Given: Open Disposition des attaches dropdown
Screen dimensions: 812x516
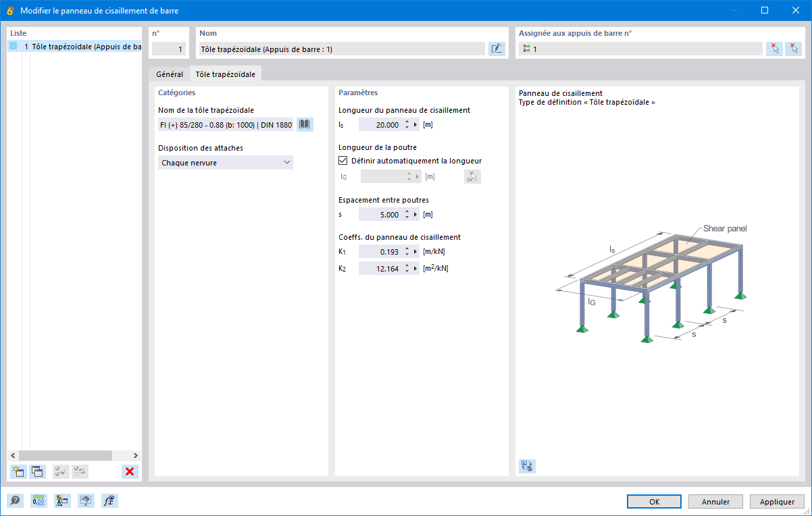Looking at the screenshot, I should [226, 163].
